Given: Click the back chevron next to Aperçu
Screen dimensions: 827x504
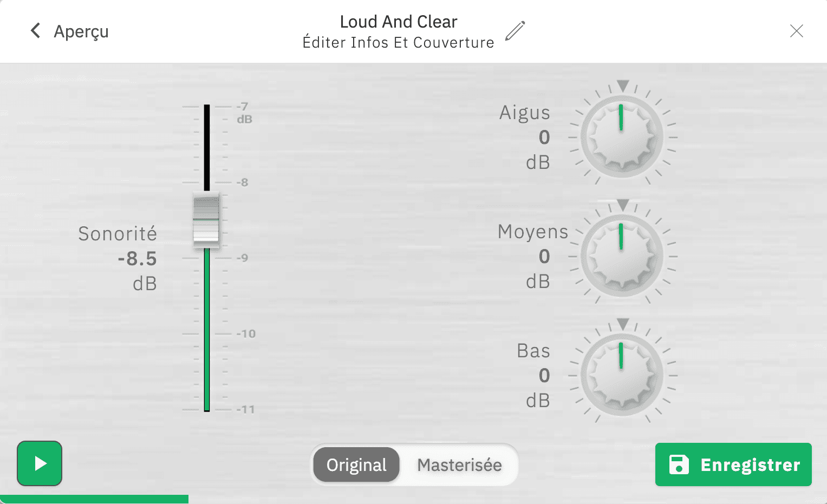Looking at the screenshot, I should tap(36, 31).
